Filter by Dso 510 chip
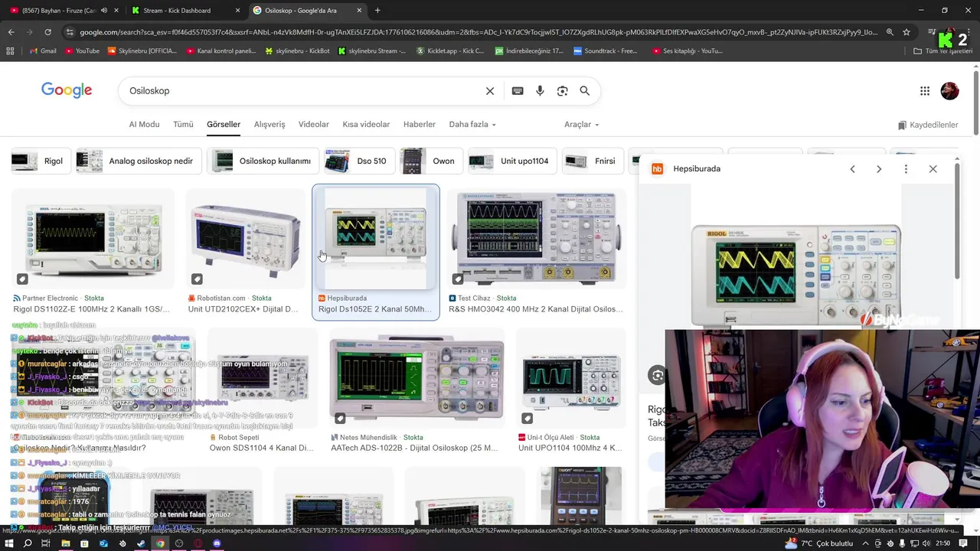 [x=359, y=161]
